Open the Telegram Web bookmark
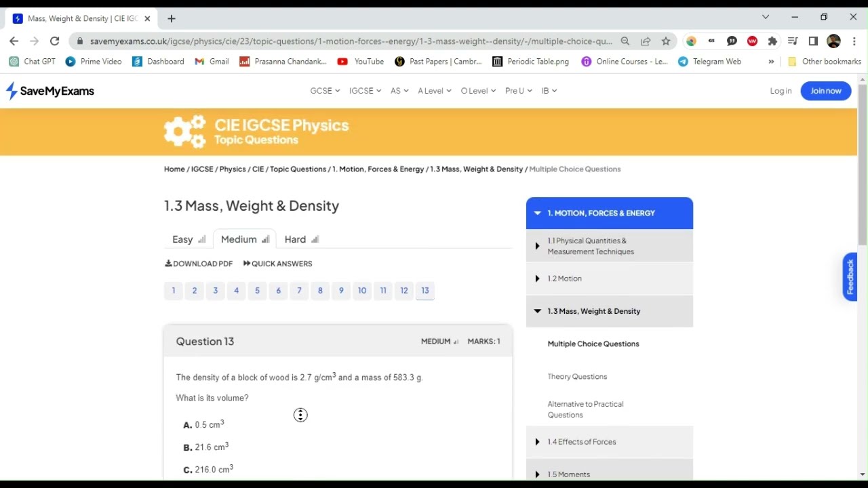This screenshot has width=868, height=488. point(709,62)
